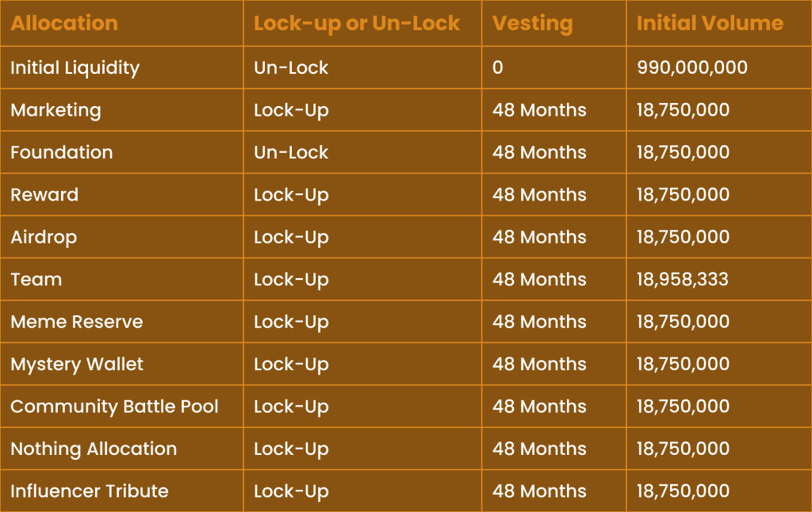
Task: Select the Foundation allocation cell
Action: (62, 152)
